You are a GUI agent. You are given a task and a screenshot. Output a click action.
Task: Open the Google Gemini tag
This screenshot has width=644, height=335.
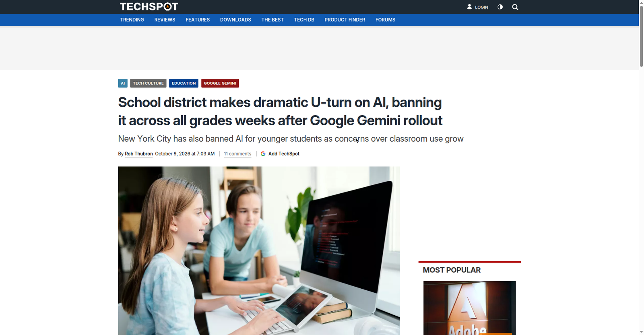tap(220, 83)
